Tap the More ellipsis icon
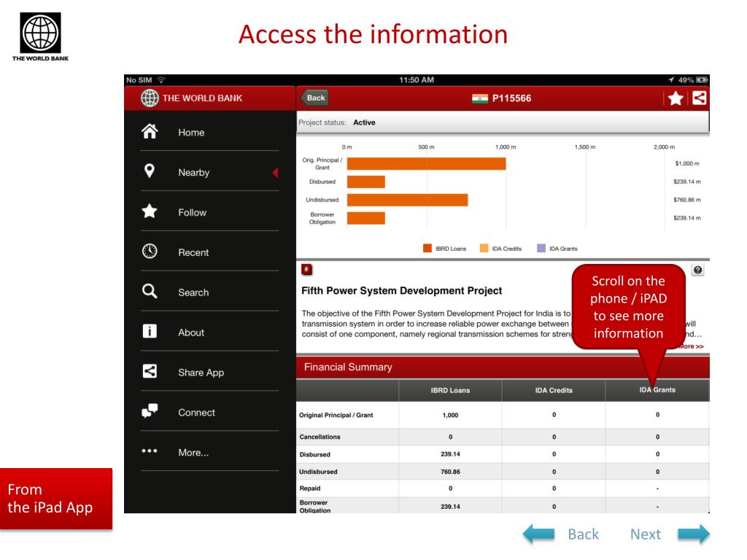Image resolution: width=747 pixels, height=560 pixels. pyautogui.click(x=150, y=451)
